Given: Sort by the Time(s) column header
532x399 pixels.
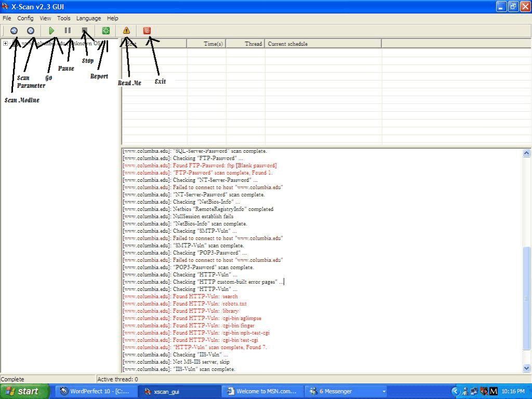Looking at the screenshot, I should click(206, 44).
